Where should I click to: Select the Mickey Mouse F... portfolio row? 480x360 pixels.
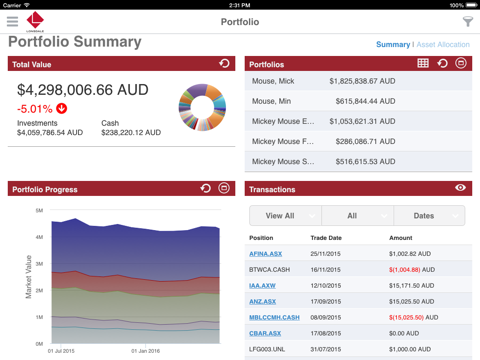pyautogui.click(x=358, y=141)
